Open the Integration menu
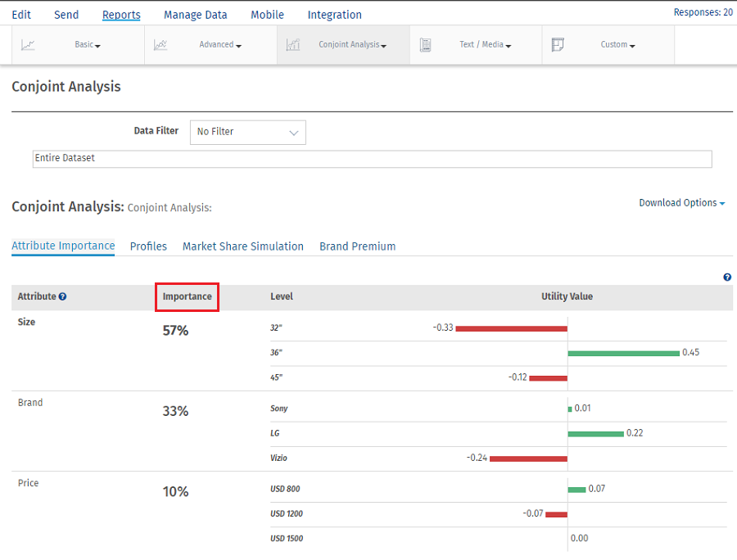This screenshot has height=560, width=737. click(334, 15)
